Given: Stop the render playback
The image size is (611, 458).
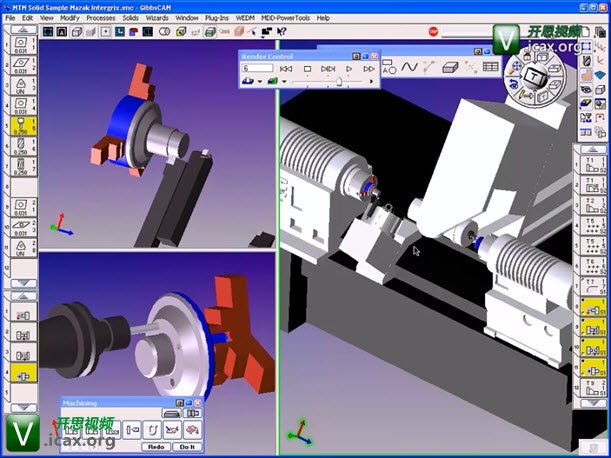Looking at the screenshot, I should 307,69.
